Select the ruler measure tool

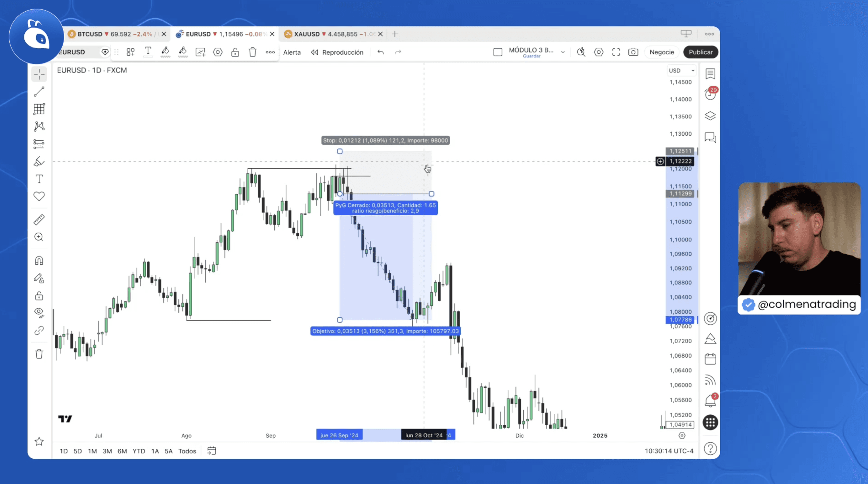click(39, 220)
